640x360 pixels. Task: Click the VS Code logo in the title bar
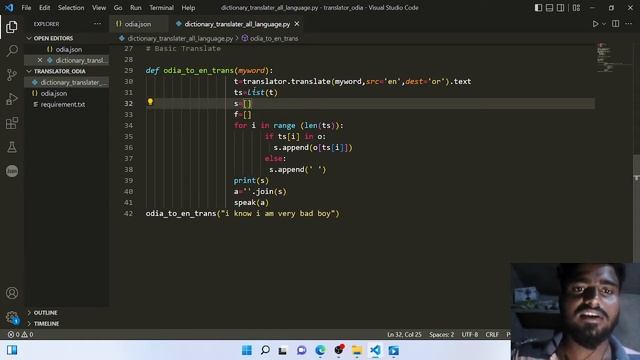click(9, 7)
